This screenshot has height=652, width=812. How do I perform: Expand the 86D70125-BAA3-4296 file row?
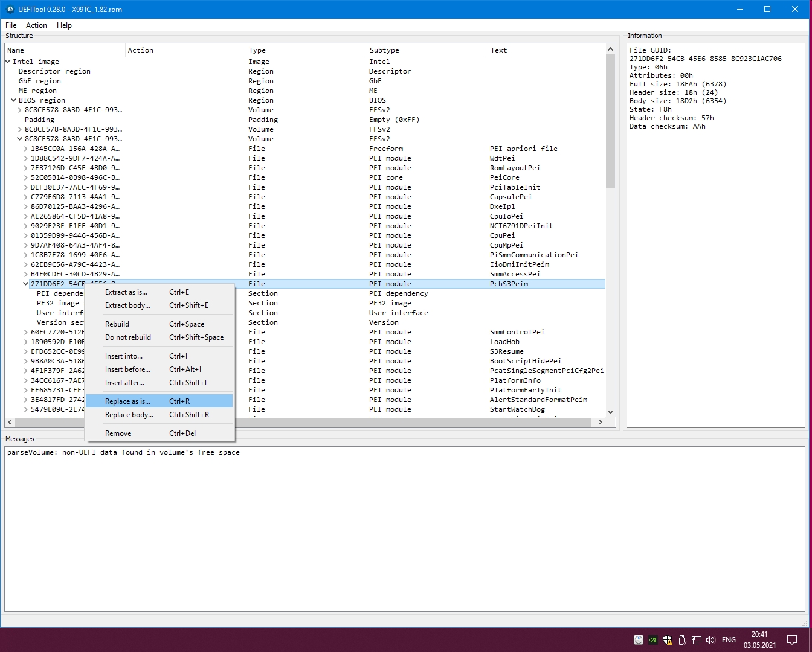click(x=26, y=206)
